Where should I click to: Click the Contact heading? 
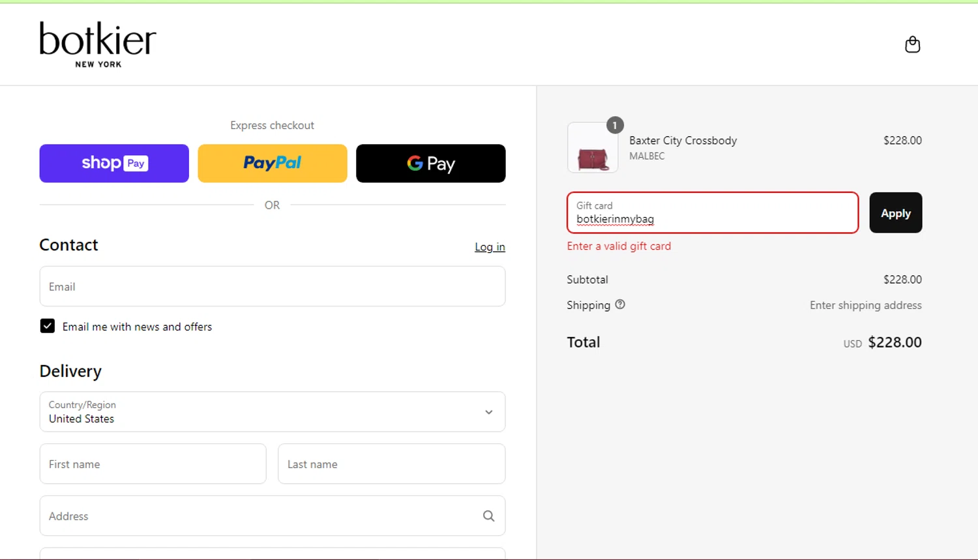(68, 244)
